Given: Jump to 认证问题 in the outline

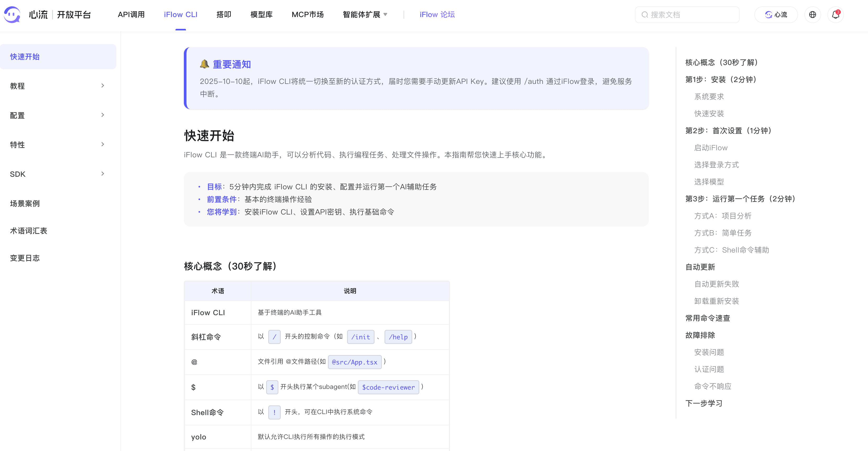Looking at the screenshot, I should 709,369.
